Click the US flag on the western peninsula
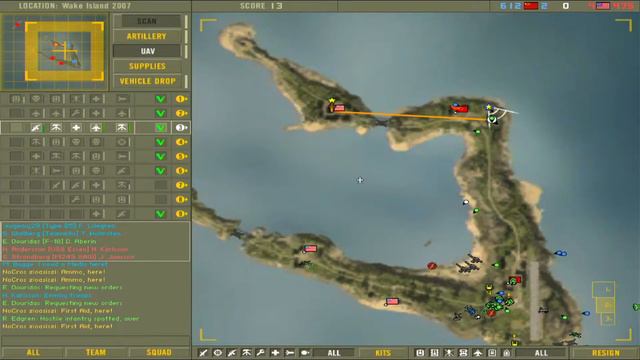 coord(310,249)
